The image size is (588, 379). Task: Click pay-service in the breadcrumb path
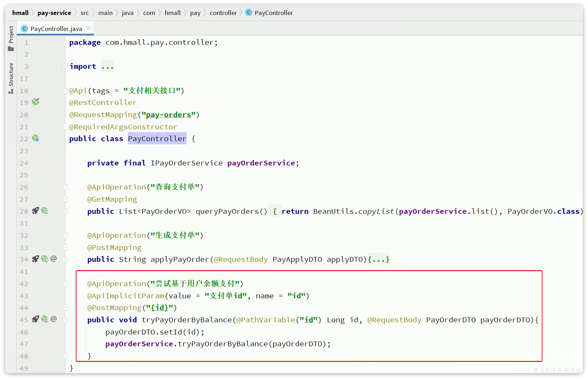click(x=54, y=13)
